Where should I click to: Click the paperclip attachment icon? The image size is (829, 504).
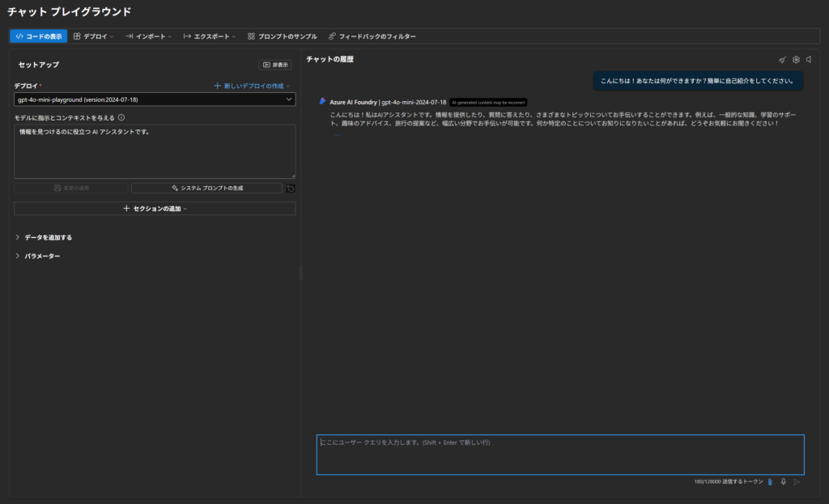pos(770,481)
